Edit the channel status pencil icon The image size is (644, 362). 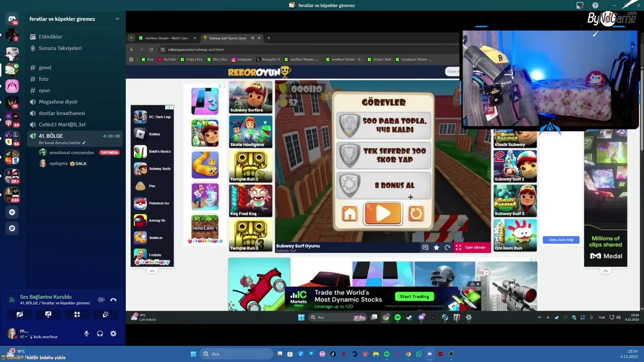[84, 143]
